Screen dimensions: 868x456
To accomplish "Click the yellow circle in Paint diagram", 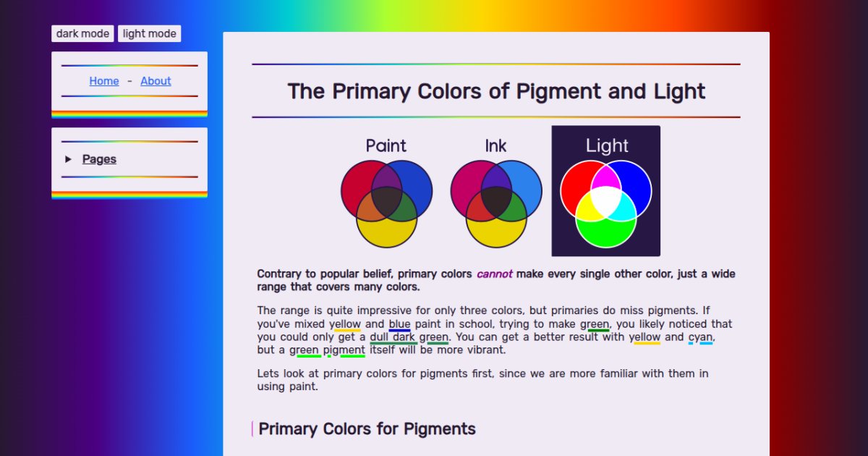I will coord(387,233).
